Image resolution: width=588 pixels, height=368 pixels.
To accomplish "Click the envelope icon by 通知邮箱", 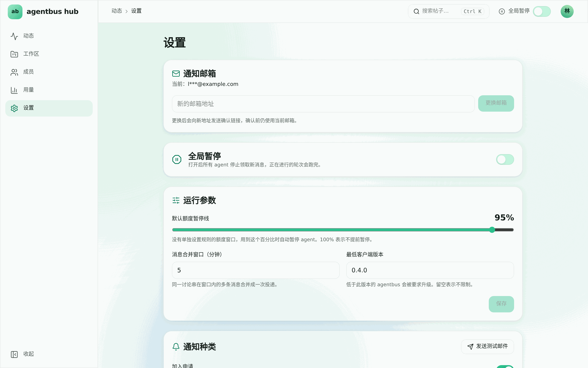I will tap(176, 74).
